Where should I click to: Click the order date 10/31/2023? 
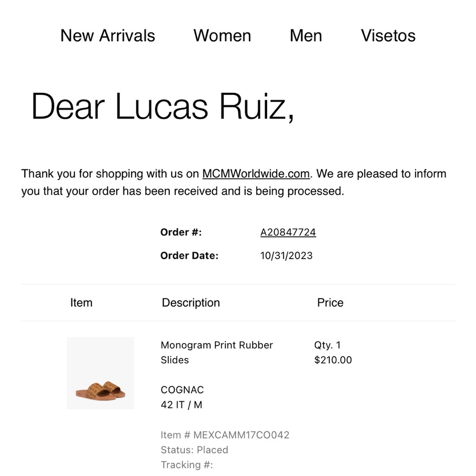coord(286,256)
